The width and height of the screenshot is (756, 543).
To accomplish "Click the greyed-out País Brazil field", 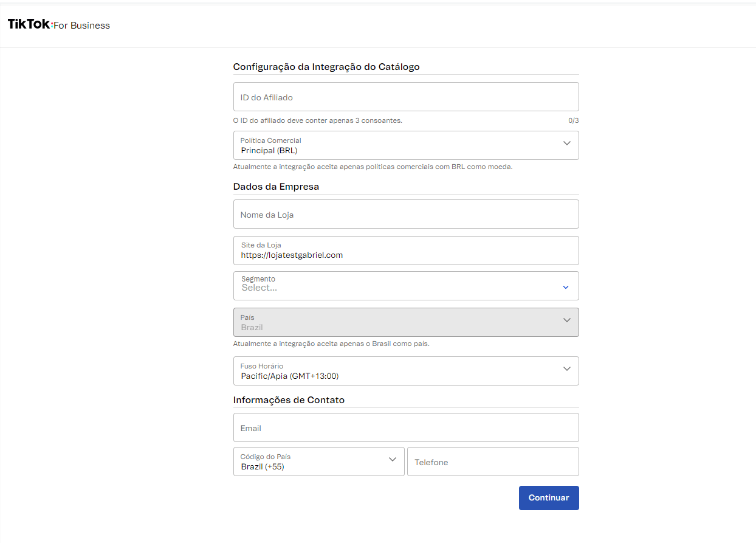I will click(395, 323).
